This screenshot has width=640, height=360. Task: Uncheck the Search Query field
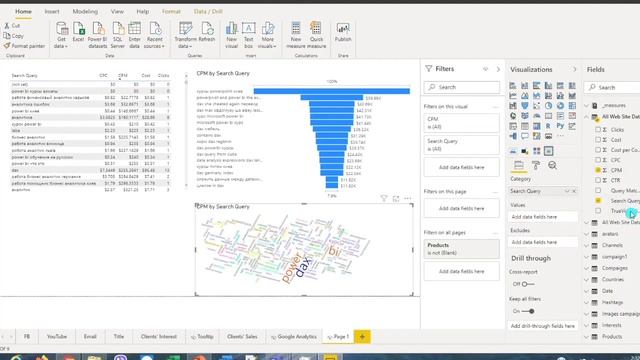[x=598, y=200]
